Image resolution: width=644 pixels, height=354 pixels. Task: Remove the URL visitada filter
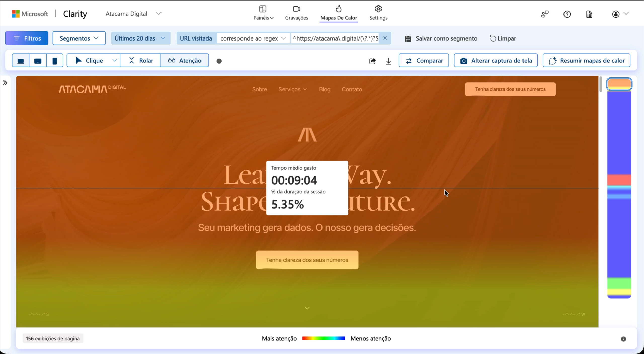click(385, 38)
